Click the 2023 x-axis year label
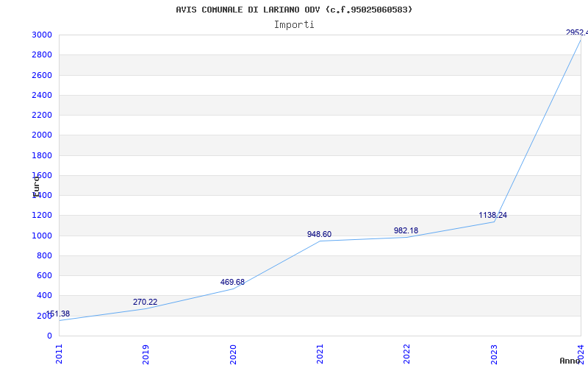 [x=494, y=354]
